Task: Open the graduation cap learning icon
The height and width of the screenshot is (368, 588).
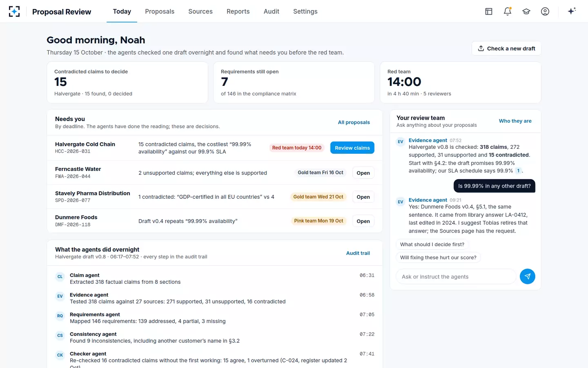Action: click(526, 11)
